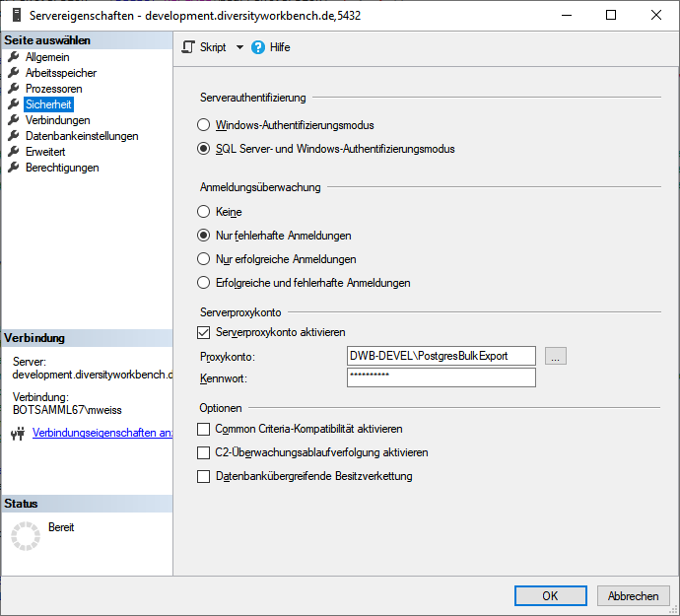Choose Erfolgreiche und fehlerhafte Anmeldungen
Image resolution: width=680 pixels, height=616 pixels.
coord(203,283)
